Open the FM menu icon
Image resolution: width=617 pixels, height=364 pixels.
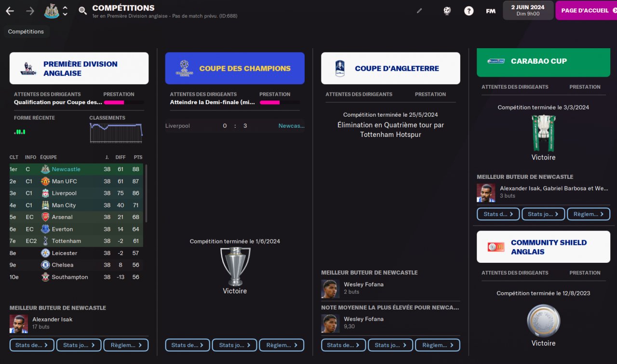[x=491, y=11]
